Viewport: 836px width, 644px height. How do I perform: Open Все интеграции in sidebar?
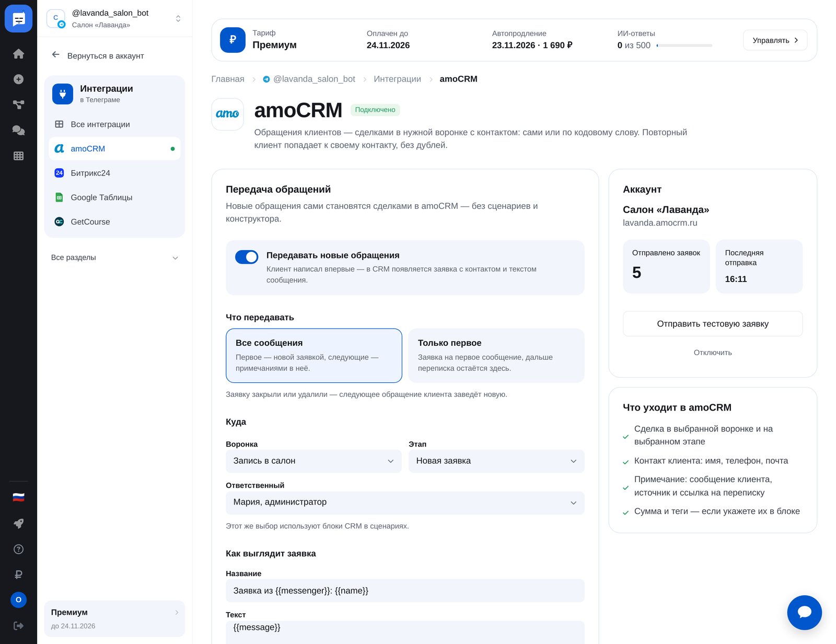coord(114,124)
